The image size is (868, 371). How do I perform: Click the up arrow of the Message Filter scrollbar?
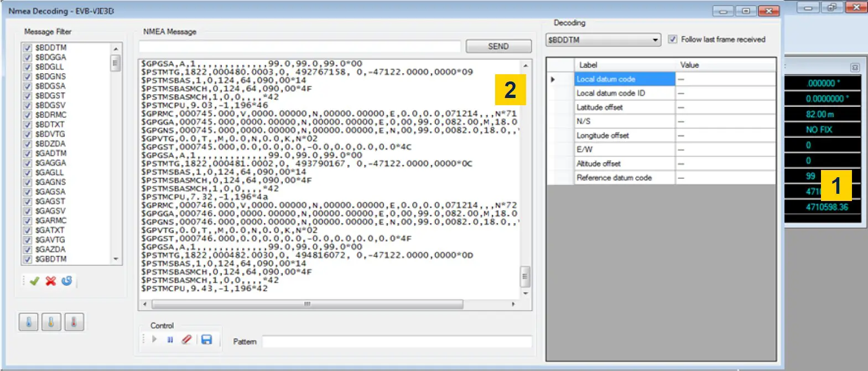(x=116, y=49)
